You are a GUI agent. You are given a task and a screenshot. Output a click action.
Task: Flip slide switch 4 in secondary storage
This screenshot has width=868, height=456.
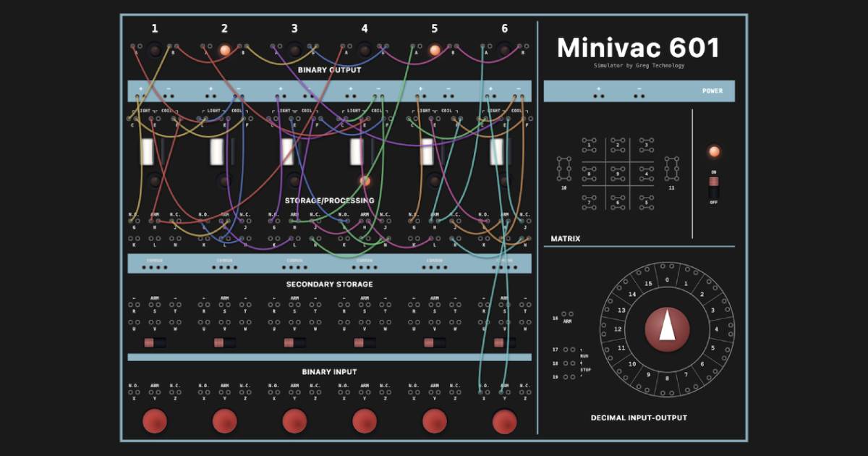pyautogui.click(x=364, y=342)
